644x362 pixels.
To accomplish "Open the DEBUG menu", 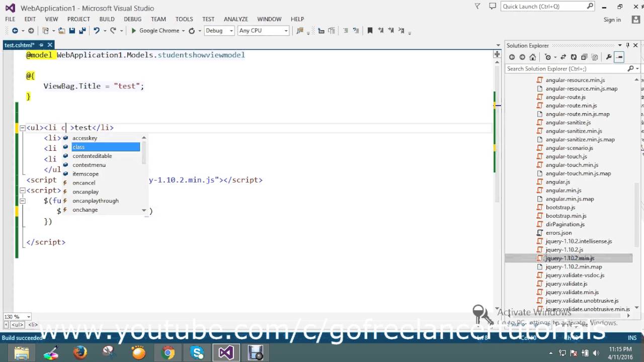I will click(x=133, y=19).
